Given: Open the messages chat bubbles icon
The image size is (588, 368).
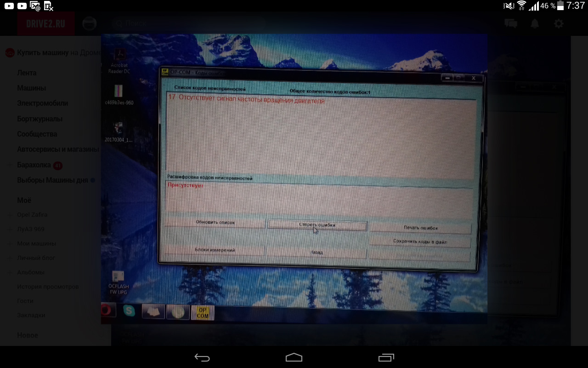Looking at the screenshot, I should [x=510, y=24].
